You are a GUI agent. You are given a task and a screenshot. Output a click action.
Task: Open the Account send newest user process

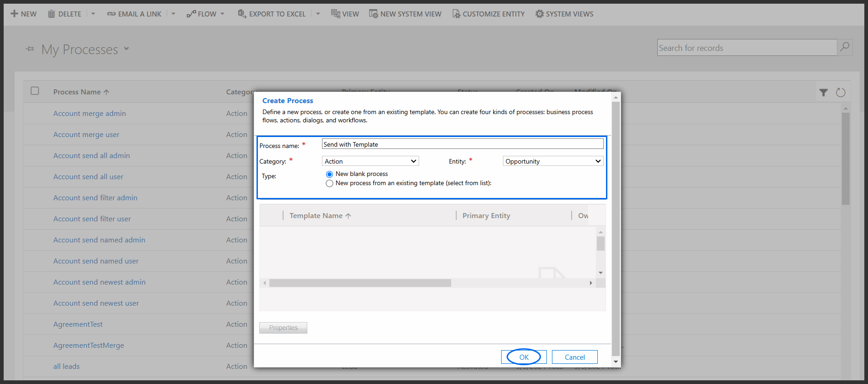click(x=96, y=303)
